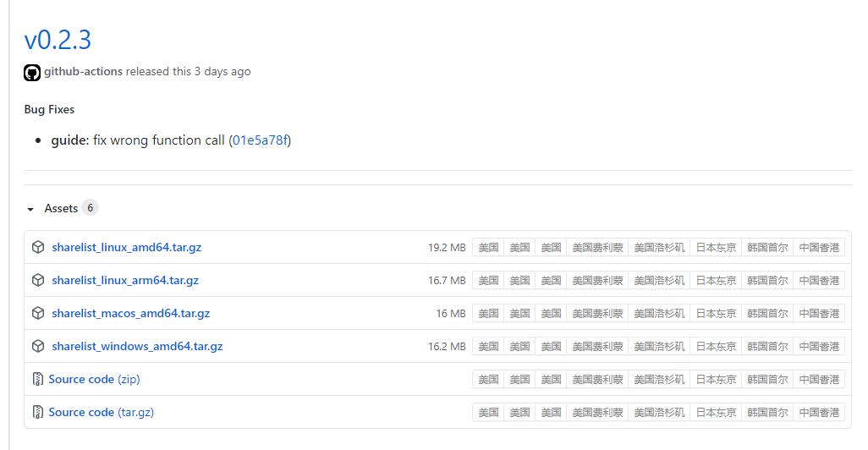This screenshot has height=450, width=868.
Task: Select 中国香港 mirror for sharelist_macos_amd64
Action: click(819, 313)
